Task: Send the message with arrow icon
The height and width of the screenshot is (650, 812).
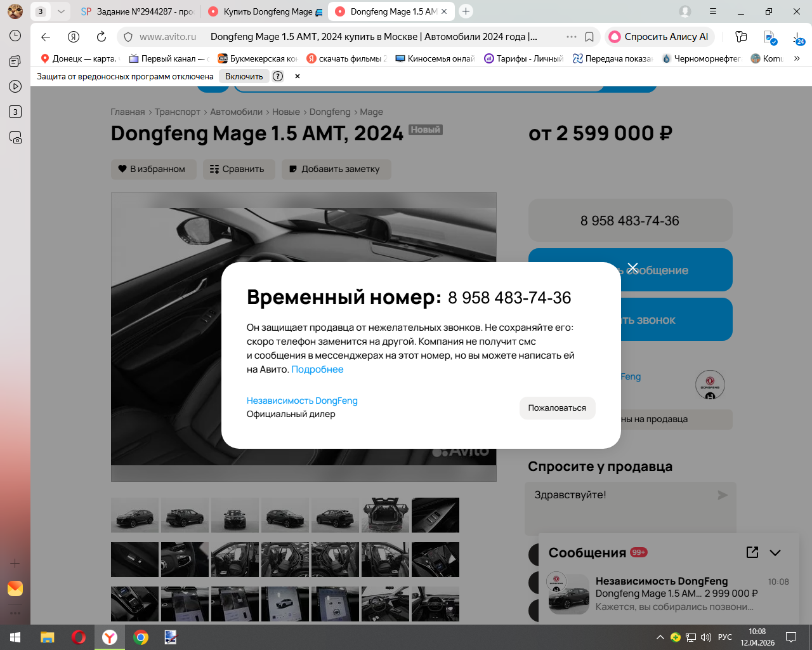Action: point(723,495)
